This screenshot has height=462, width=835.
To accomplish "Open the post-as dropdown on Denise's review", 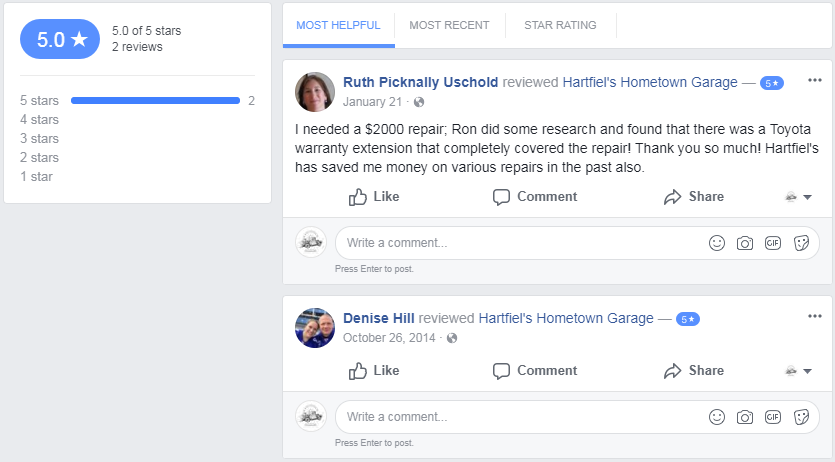I will coord(798,371).
